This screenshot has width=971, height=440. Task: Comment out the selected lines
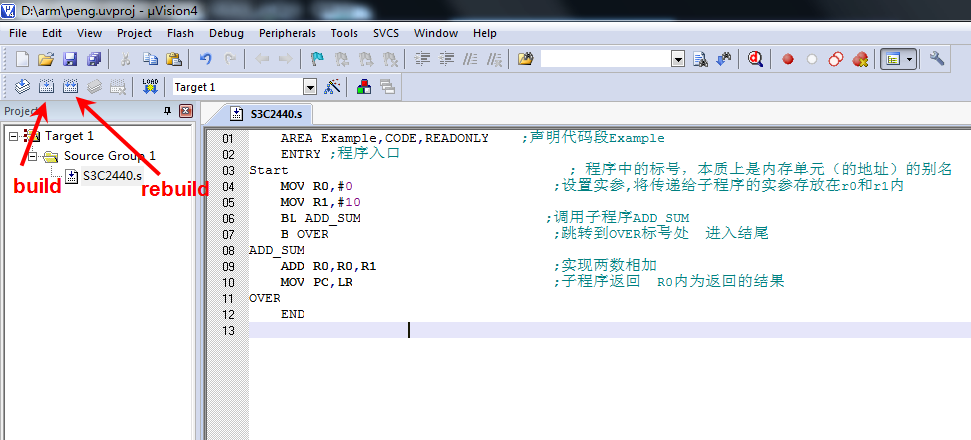471,59
